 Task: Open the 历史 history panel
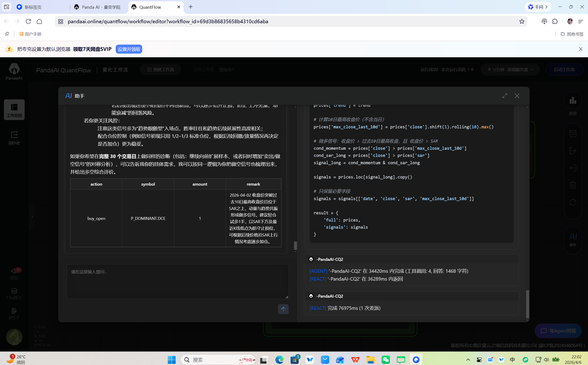pyautogui.click(x=573, y=104)
